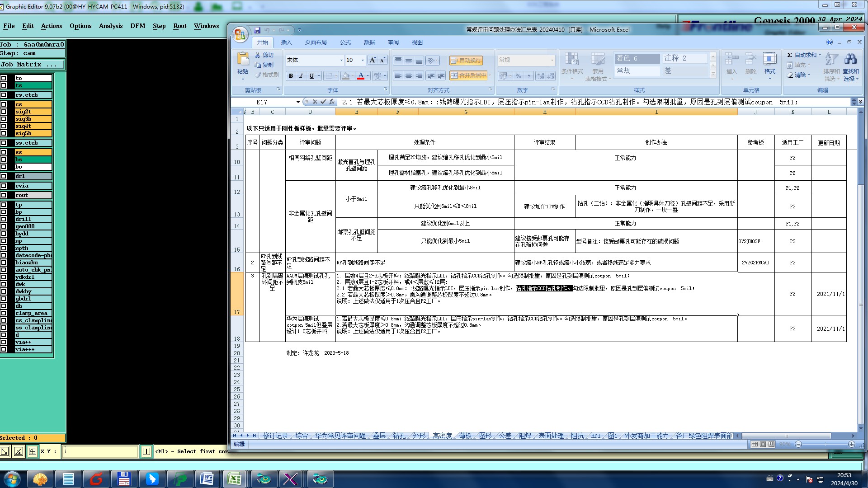The width and height of the screenshot is (868, 488).
Task: Click the red font color swatch button
Action: (x=361, y=76)
